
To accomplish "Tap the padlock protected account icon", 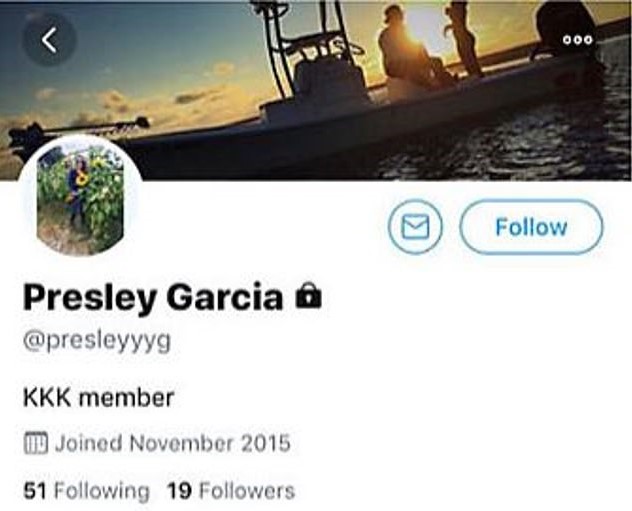I will (308, 296).
